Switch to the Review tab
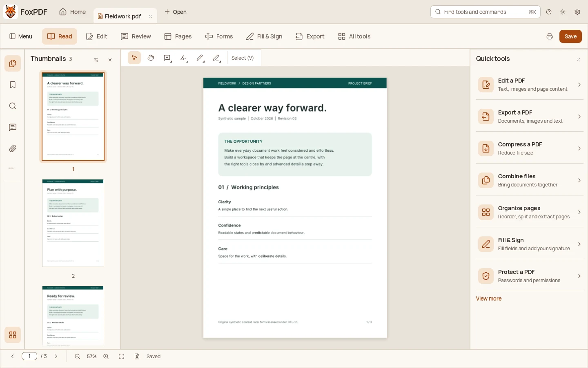Screen dimensions: 588x368 pyautogui.click(x=136, y=36)
